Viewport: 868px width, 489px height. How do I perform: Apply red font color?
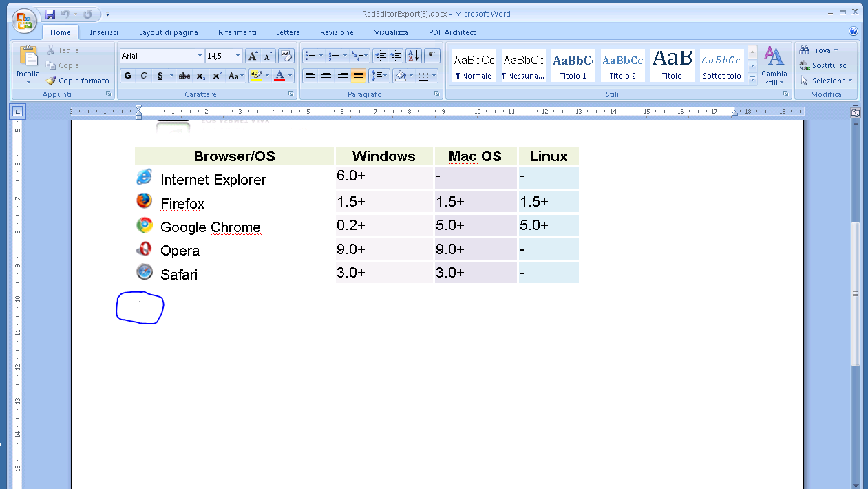279,76
